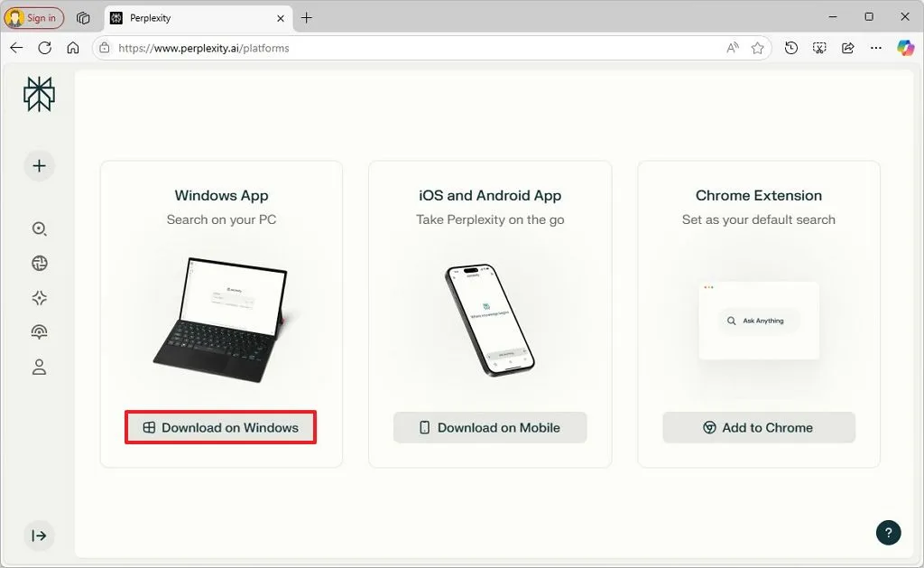Click the Add to Chrome button
This screenshot has width=924, height=568.
(759, 427)
